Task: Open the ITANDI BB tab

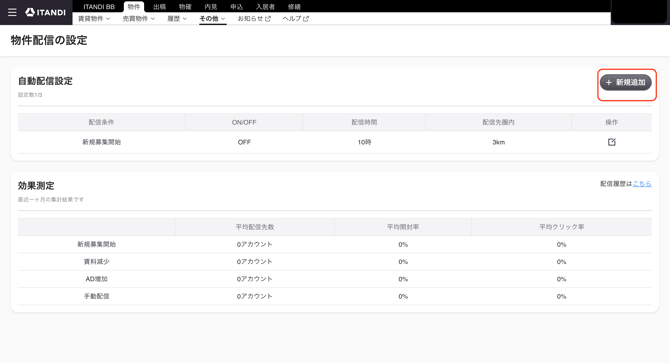Action: (x=99, y=6)
